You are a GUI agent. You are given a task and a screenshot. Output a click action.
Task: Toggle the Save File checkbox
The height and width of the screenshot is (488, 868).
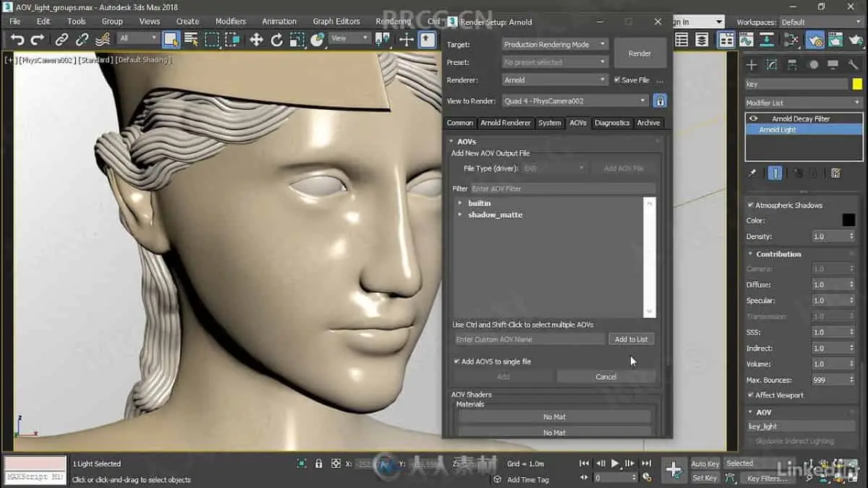coord(618,80)
